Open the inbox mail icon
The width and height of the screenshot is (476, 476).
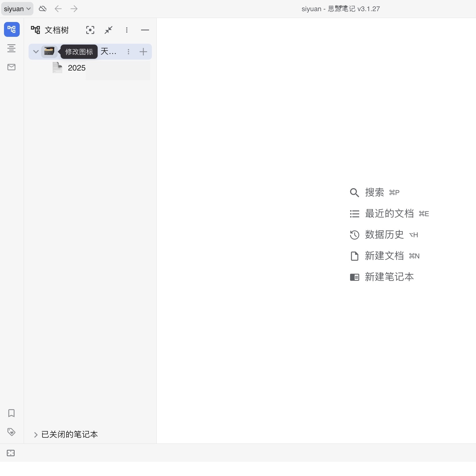tap(11, 67)
